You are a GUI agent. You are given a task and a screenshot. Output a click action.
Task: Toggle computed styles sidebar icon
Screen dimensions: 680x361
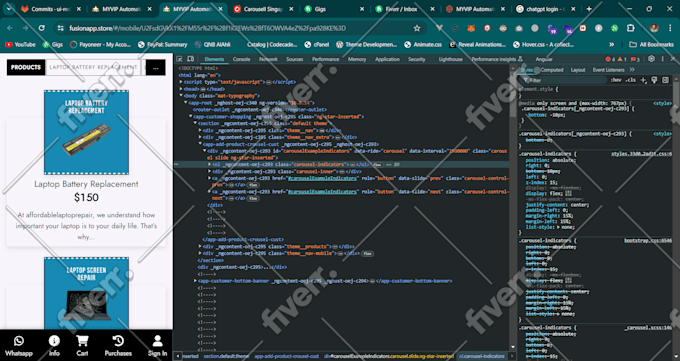[665, 80]
